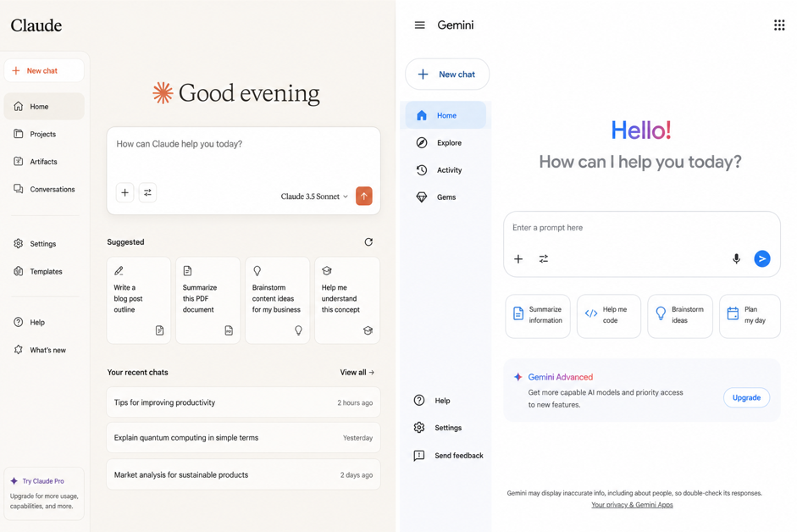Start a New chat in Claude

[x=44, y=70]
